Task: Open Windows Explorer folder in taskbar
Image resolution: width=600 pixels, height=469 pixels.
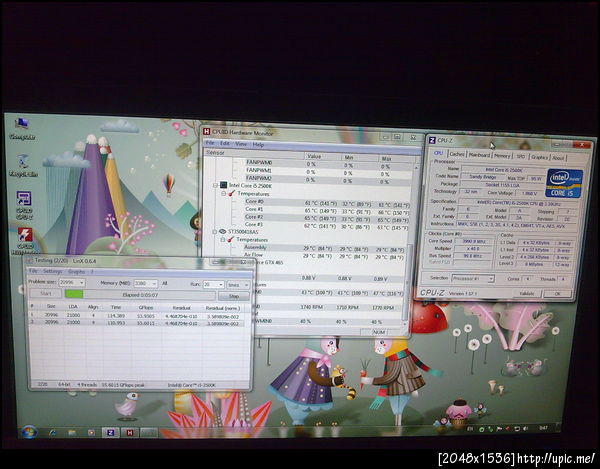Action: 72,433
